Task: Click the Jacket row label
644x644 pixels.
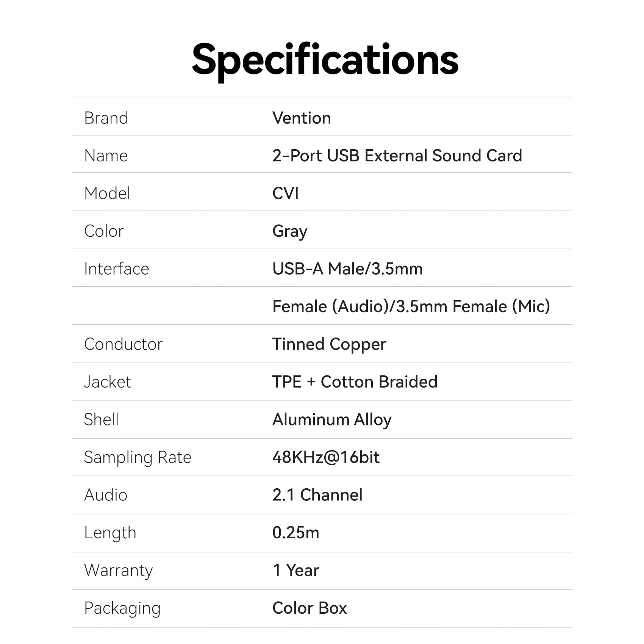Action: [x=107, y=381]
